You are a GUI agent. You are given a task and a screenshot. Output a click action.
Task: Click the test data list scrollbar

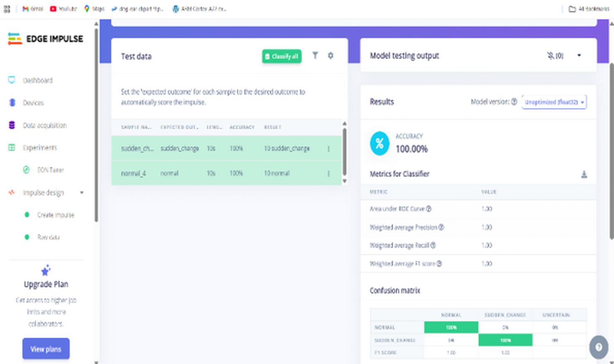coord(344,152)
